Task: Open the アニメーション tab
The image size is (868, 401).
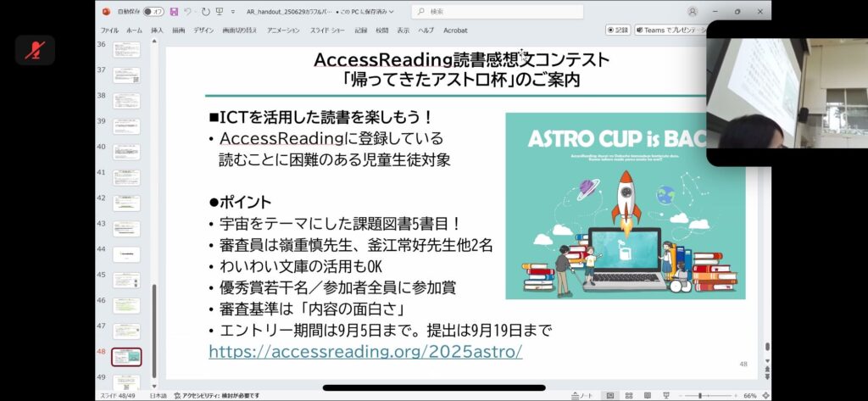Action: tap(283, 31)
